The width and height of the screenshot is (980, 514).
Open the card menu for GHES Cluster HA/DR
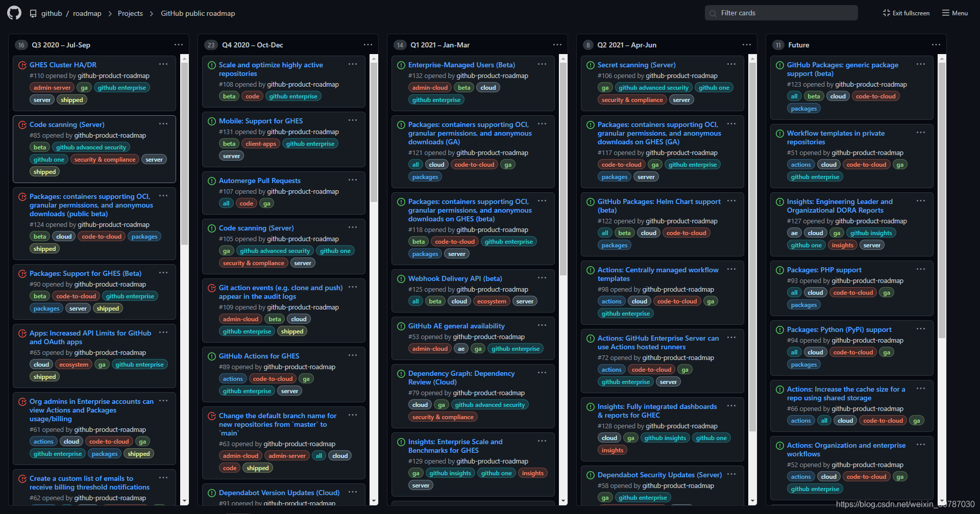(163, 64)
